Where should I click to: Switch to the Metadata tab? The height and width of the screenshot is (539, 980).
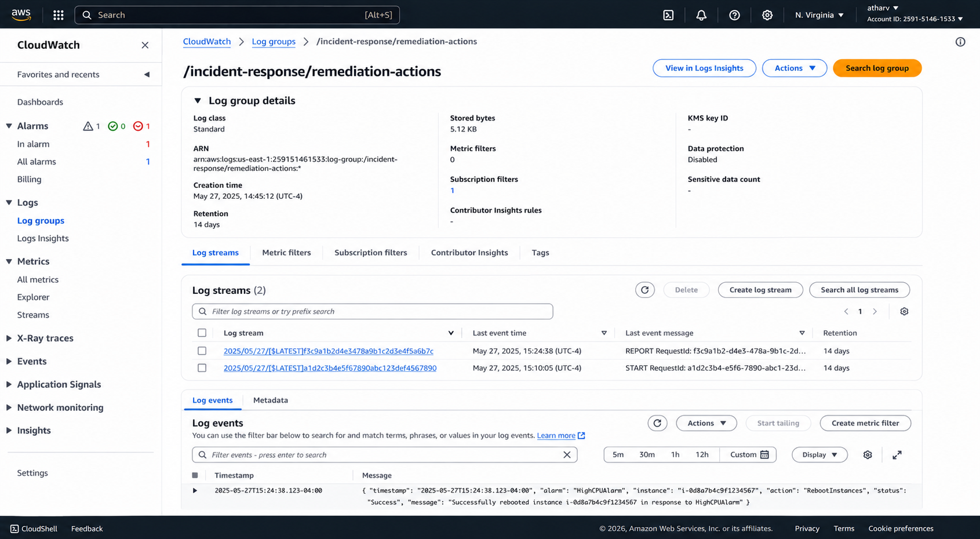click(271, 400)
